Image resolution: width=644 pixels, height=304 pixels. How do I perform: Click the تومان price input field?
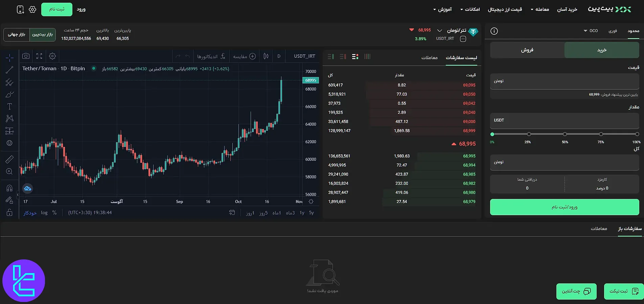coord(564,81)
